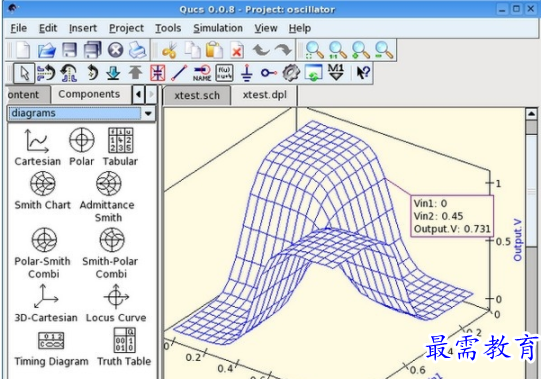Click the vertical scrollbar up arrow
This screenshot has width=547, height=379.
point(531,114)
